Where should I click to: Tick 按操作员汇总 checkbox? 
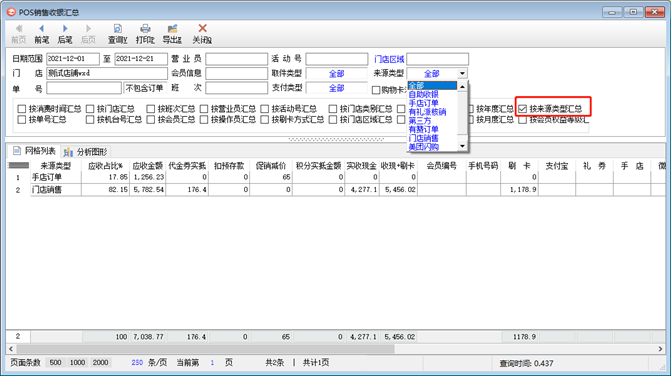pos(204,120)
